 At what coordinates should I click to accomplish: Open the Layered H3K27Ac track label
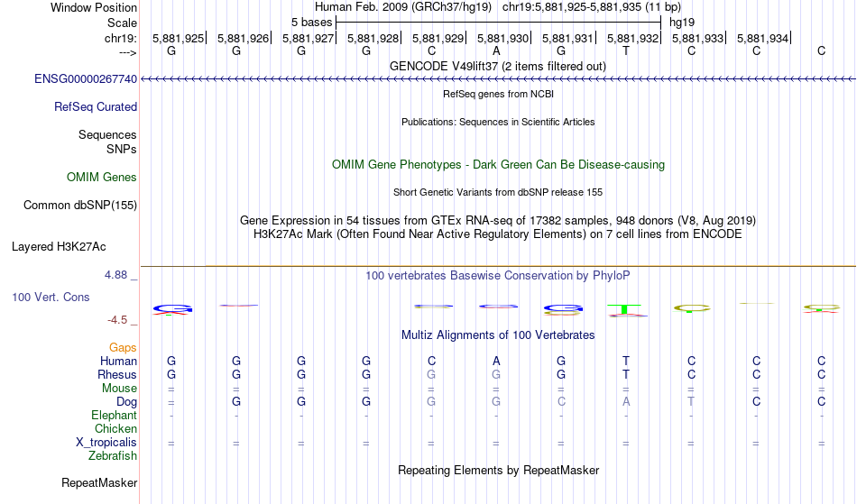click(59, 247)
